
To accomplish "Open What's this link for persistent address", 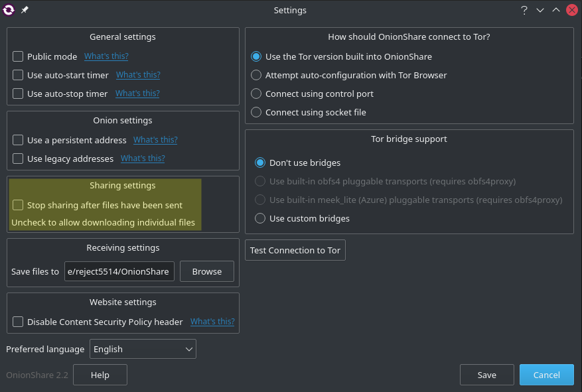I will pos(155,140).
